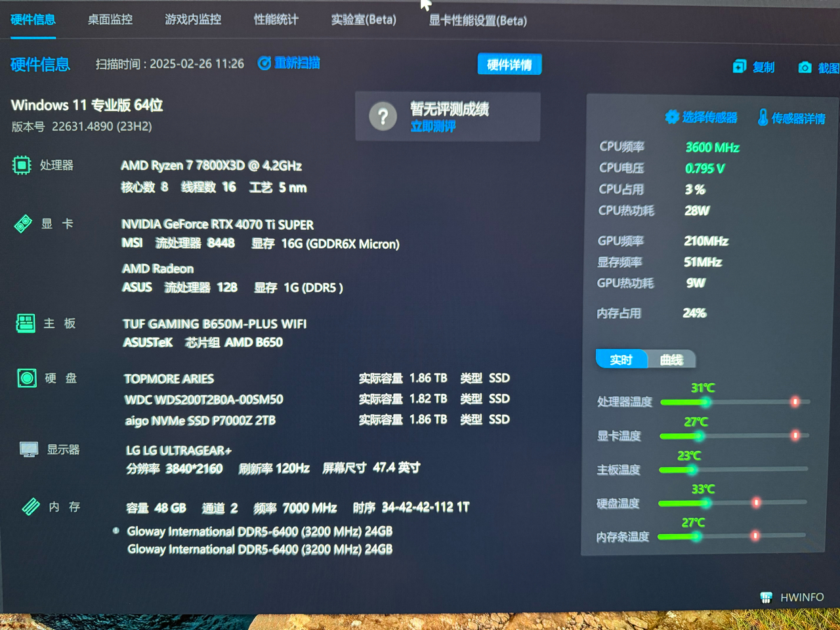Click the 传感器详情 thermometer icon
Viewport: 840px width, 630px height.
(x=761, y=118)
